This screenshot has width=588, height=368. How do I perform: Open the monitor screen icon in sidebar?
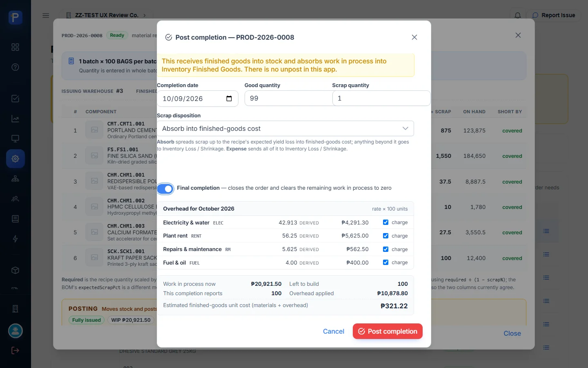15,139
